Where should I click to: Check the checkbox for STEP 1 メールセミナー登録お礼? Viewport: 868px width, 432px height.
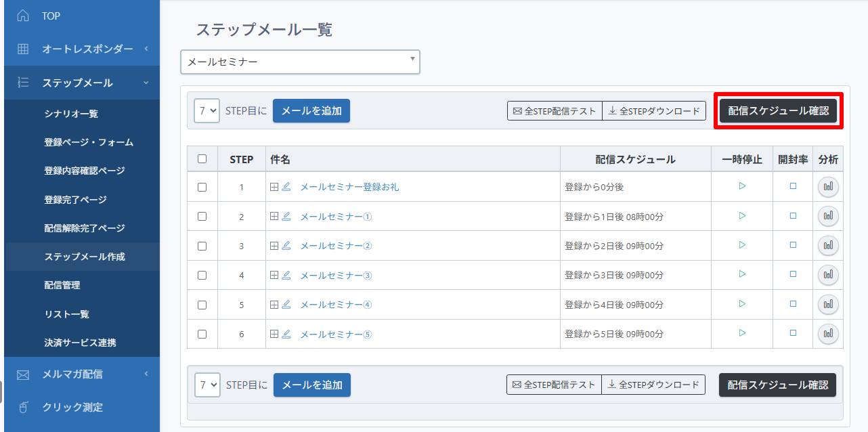coord(202,188)
